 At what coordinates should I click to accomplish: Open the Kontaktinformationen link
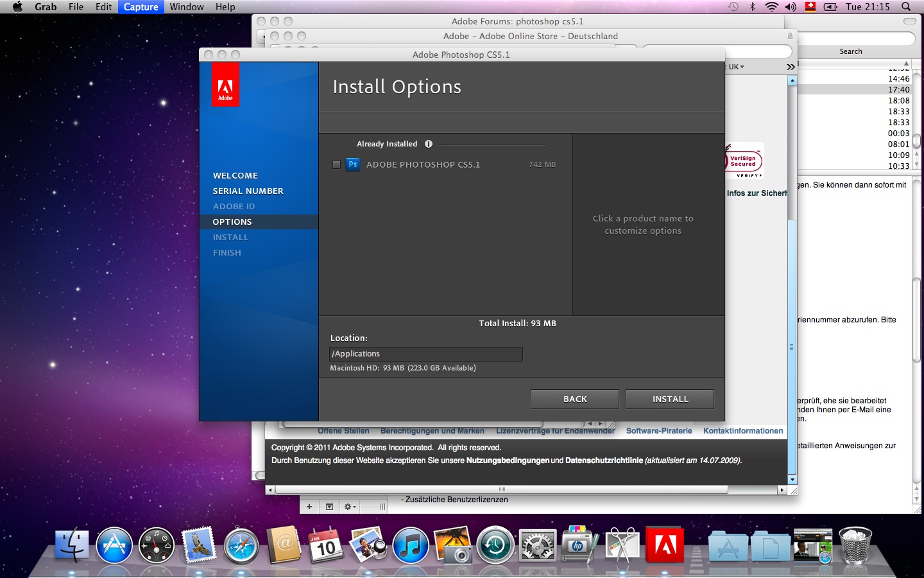point(743,431)
